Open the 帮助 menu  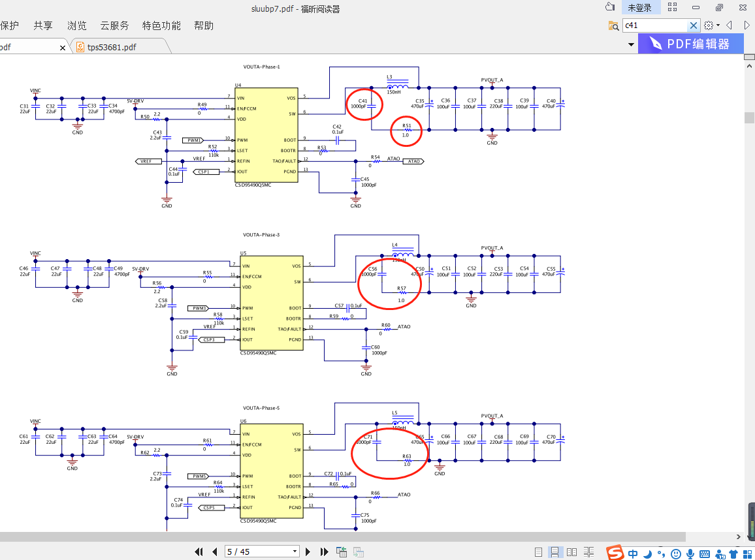[x=204, y=26]
